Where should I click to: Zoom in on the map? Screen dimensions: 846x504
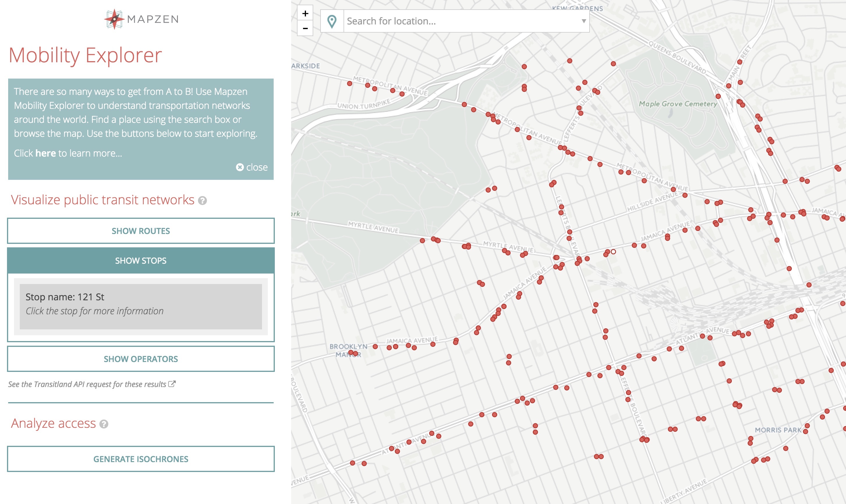305,13
